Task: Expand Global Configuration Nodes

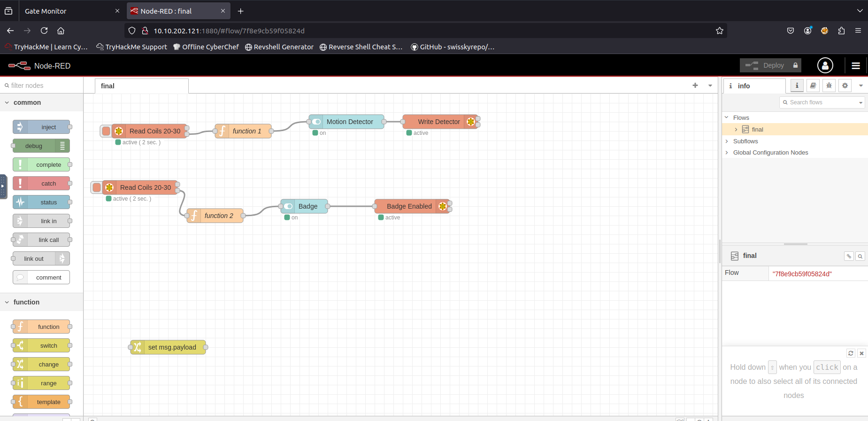Action: [x=727, y=153]
